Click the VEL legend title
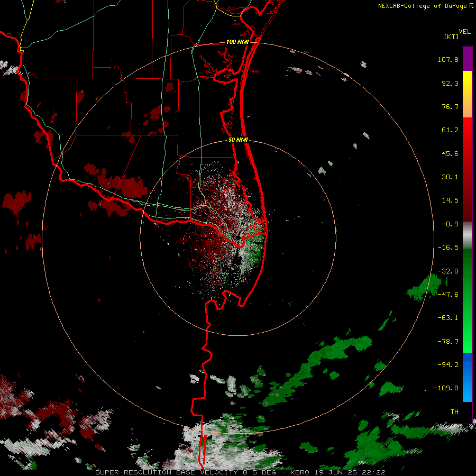 click(464, 32)
